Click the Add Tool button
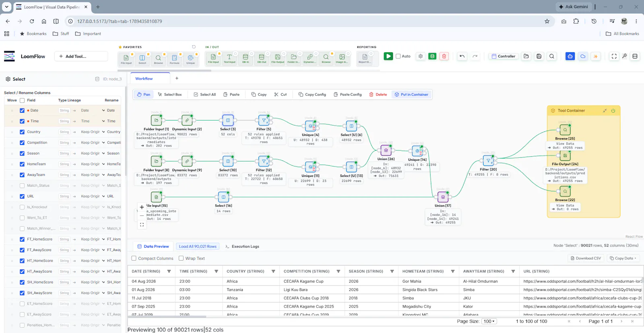The height and width of the screenshot is (333, 644). pyautogui.click(x=81, y=56)
